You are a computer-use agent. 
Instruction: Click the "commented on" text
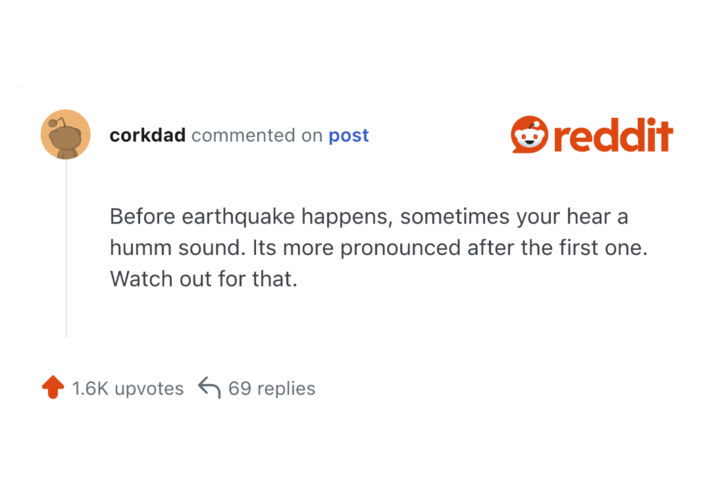click(x=257, y=136)
